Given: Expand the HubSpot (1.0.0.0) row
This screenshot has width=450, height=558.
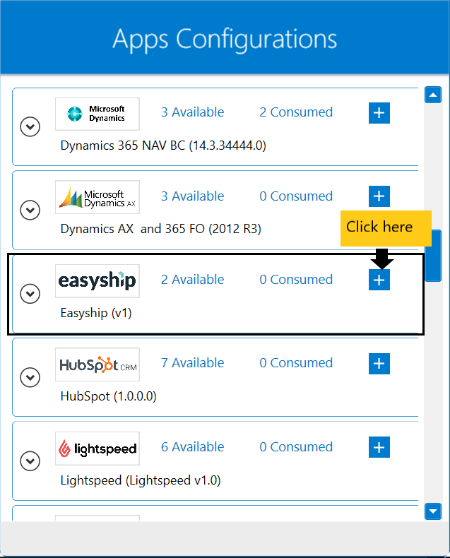Looking at the screenshot, I should point(30,377).
